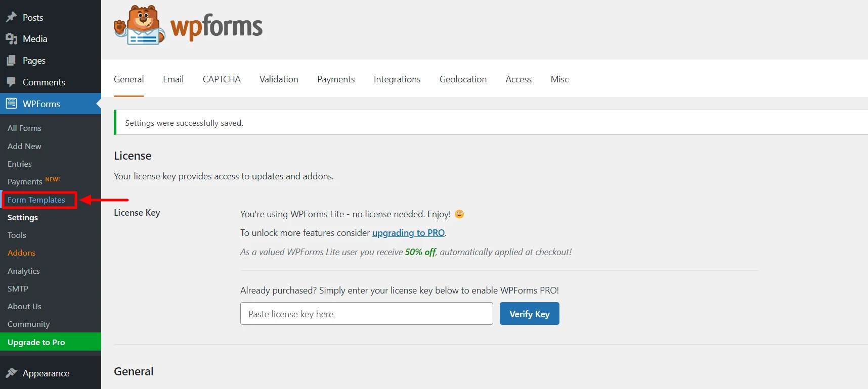Click the Paste license key field

[367, 314]
